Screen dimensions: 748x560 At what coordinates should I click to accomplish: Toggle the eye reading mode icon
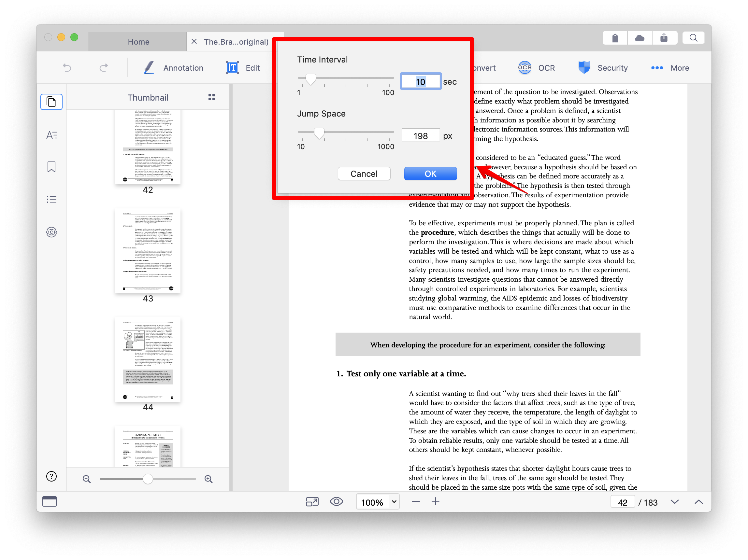tap(336, 501)
